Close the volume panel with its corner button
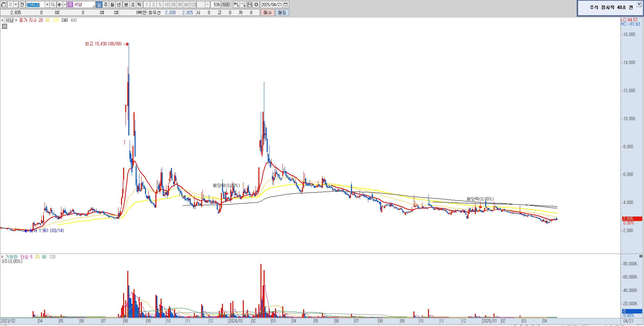The image size is (644, 326). (x=641, y=256)
